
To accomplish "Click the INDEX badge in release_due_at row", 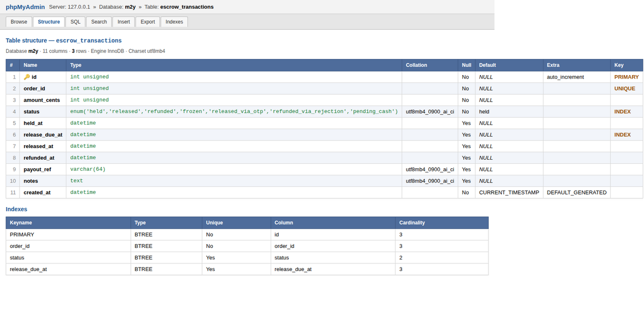I will (x=622, y=135).
